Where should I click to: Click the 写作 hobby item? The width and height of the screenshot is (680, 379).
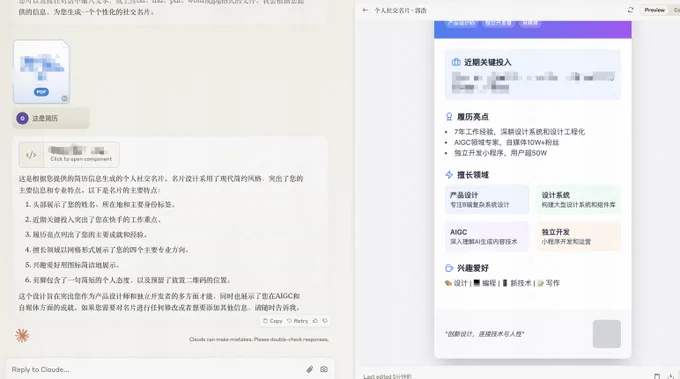click(x=548, y=283)
